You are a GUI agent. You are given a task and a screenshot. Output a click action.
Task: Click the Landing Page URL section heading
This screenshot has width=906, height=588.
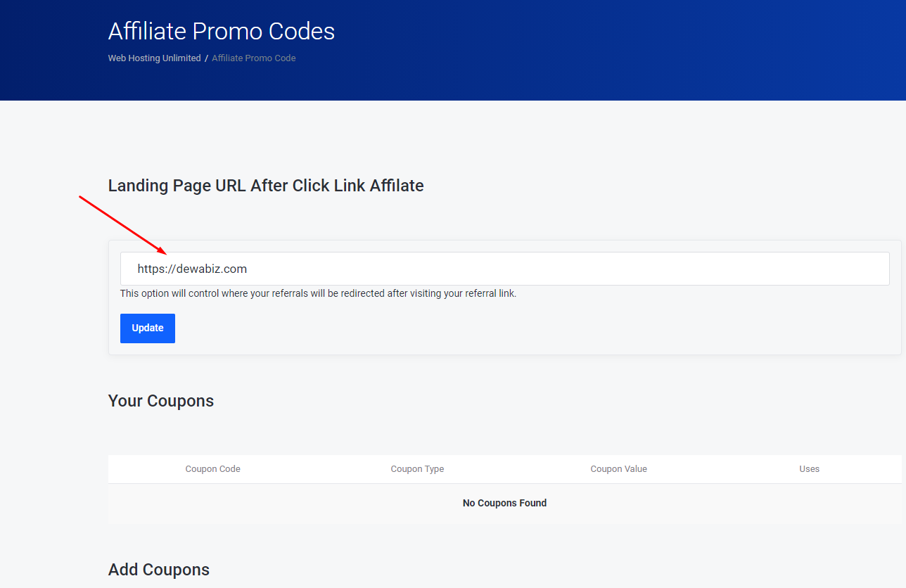[266, 186]
